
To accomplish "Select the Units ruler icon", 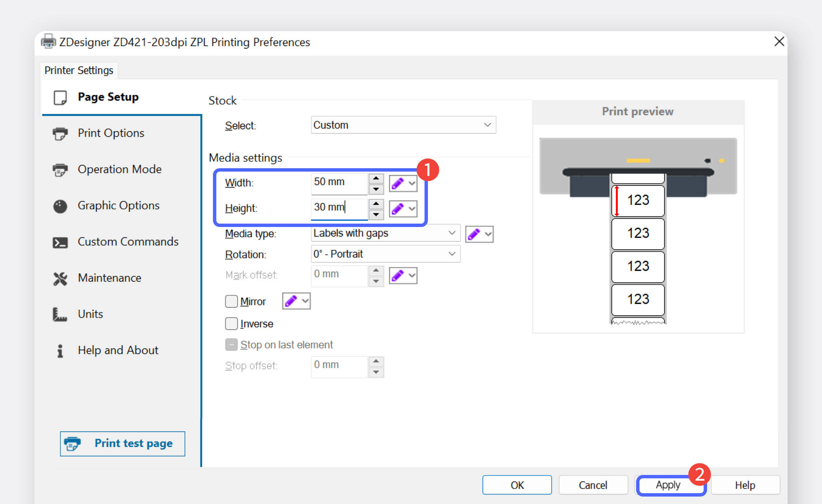I will [x=60, y=314].
